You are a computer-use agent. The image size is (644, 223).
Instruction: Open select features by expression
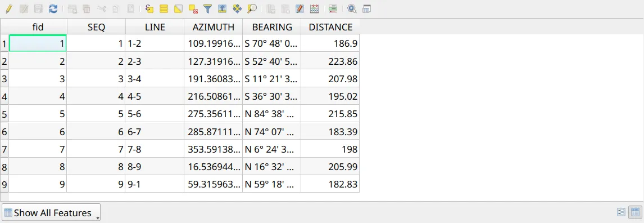(149, 8)
